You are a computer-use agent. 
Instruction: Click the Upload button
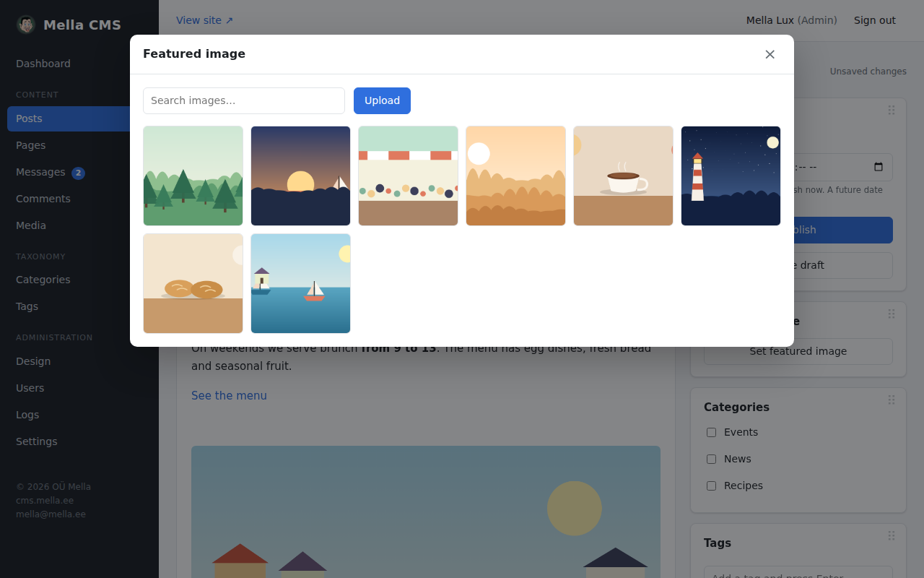[x=382, y=100]
